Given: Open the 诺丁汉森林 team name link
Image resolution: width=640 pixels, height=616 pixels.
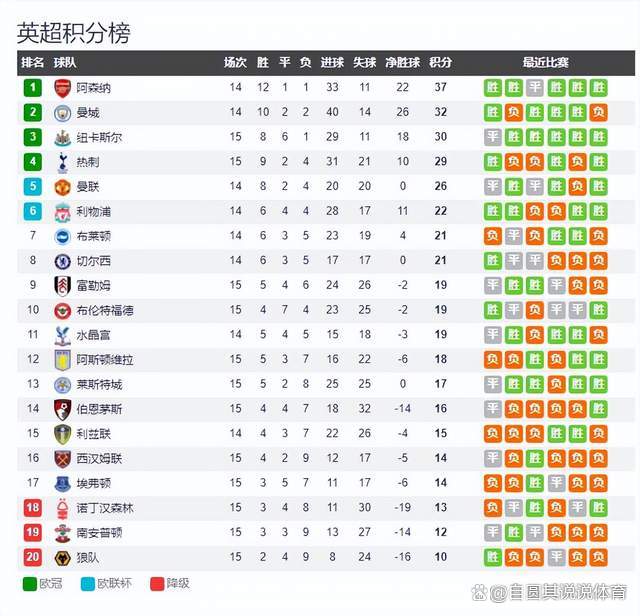Looking at the screenshot, I should point(105,508).
